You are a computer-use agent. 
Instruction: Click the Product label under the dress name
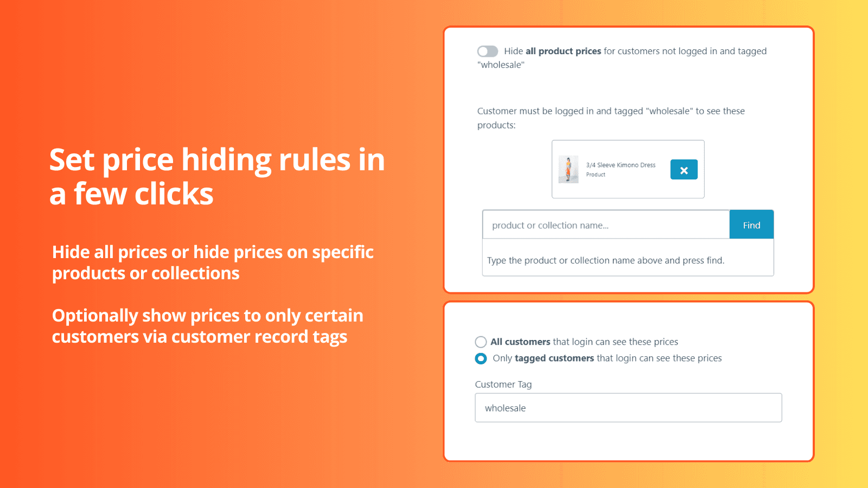595,175
